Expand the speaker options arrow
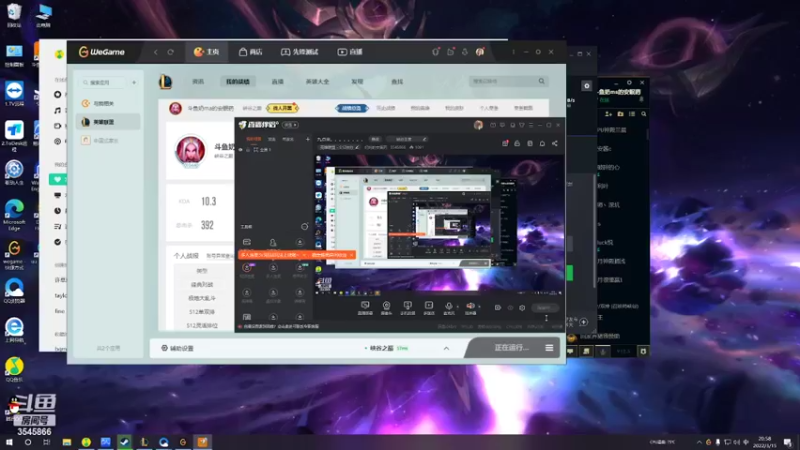800x450 pixels. click(x=479, y=307)
